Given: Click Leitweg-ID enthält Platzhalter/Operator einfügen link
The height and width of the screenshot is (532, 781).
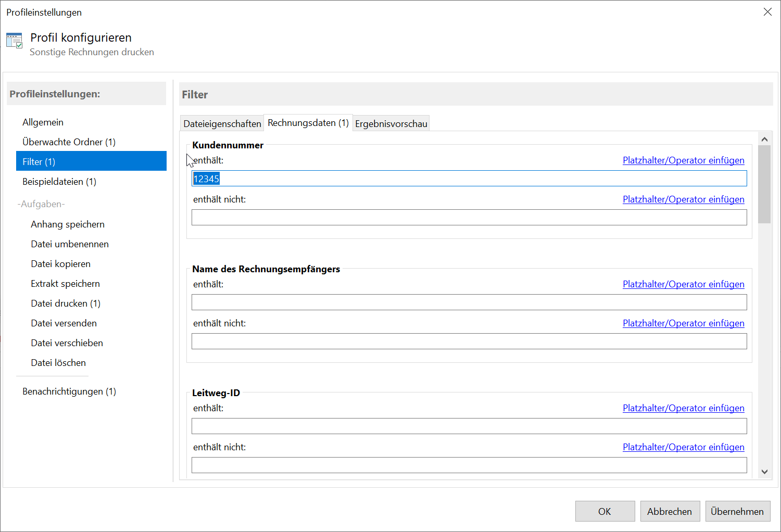Looking at the screenshot, I should [683, 408].
